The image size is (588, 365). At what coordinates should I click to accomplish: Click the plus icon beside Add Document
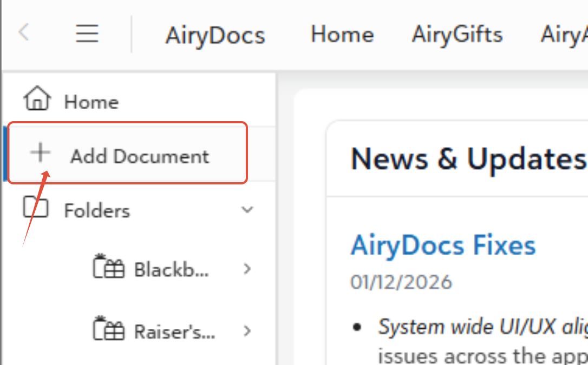point(41,152)
